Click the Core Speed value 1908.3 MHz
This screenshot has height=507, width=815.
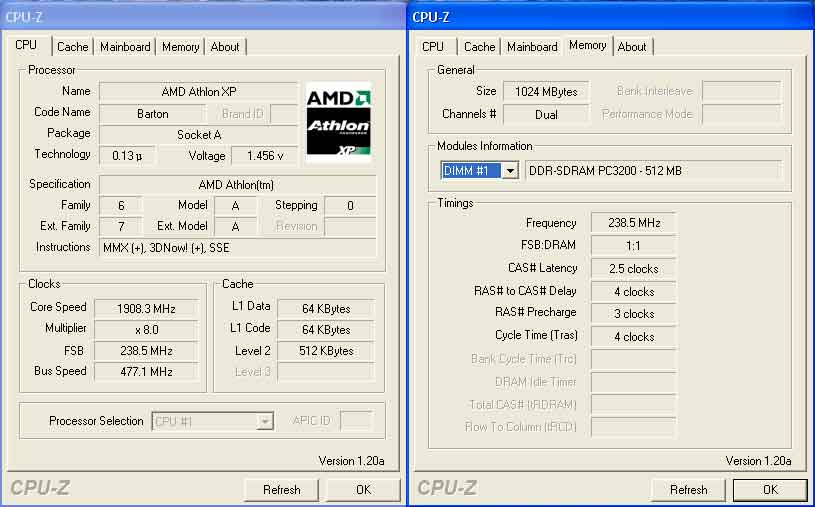(146, 309)
